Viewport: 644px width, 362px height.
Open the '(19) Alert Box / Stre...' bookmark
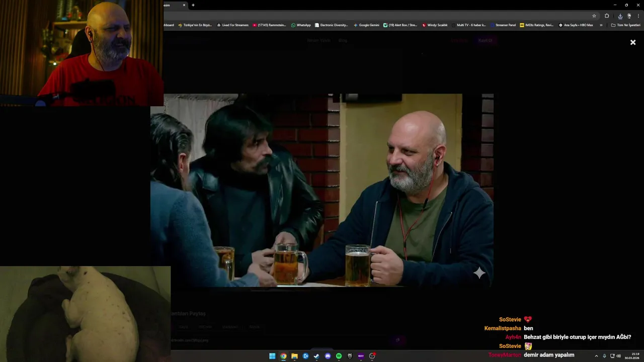coord(400,25)
